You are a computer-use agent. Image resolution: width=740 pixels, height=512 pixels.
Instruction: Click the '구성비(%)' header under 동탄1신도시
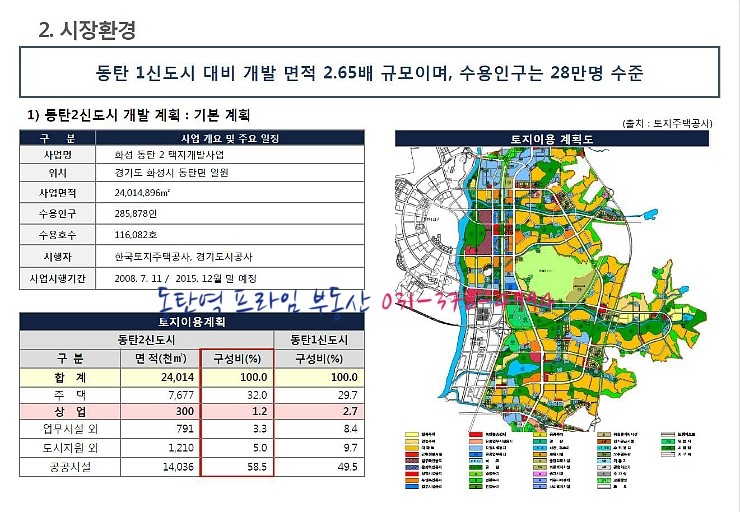click(x=319, y=359)
